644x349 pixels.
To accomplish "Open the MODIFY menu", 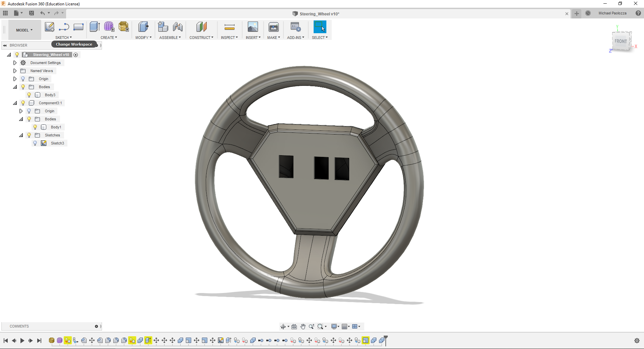I will pos(143,38).
